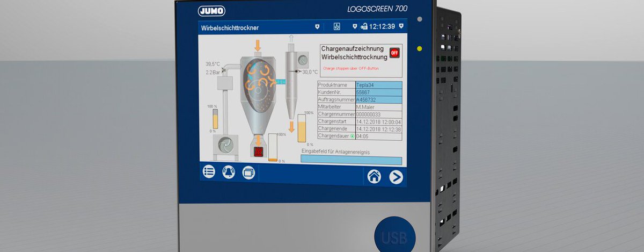Click the fan icon on the cyclone

[x=303, y=60]
